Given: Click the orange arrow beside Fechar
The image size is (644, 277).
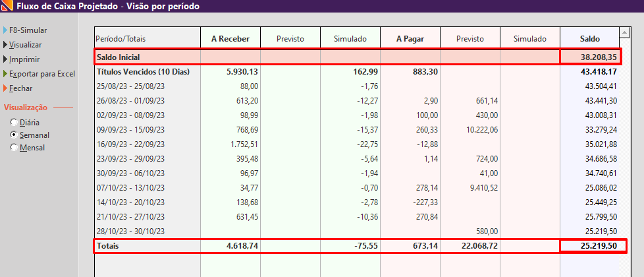Looking at the screenshot, I should pos(5,88).
